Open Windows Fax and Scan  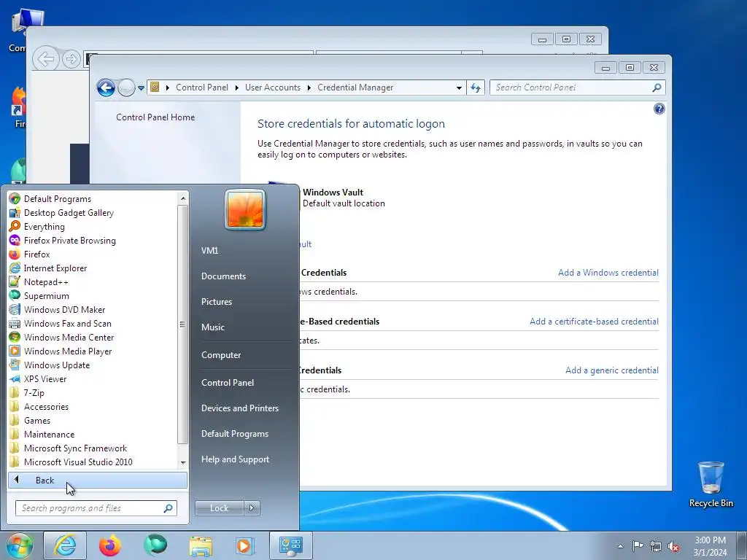67,323
